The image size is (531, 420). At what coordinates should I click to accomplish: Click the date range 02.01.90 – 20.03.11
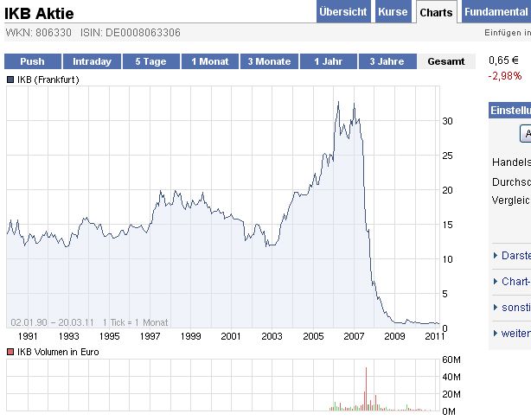[x=52, y=322]
